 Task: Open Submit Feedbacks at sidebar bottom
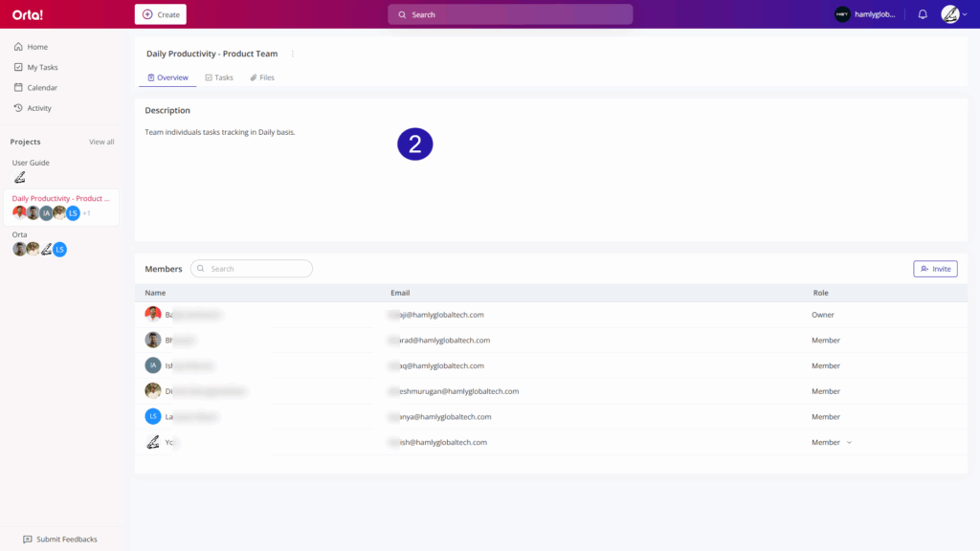60,540
